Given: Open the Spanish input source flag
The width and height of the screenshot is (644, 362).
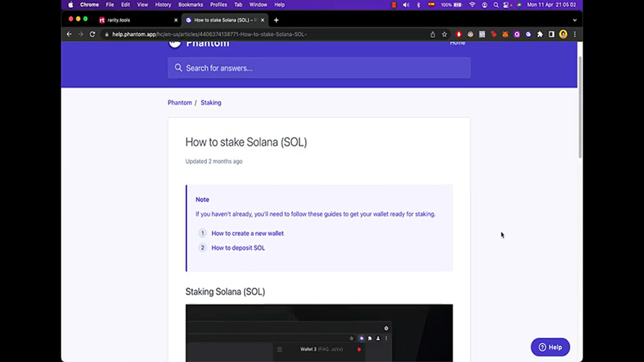Looking at the screenshot, I should tap(431, 5).
